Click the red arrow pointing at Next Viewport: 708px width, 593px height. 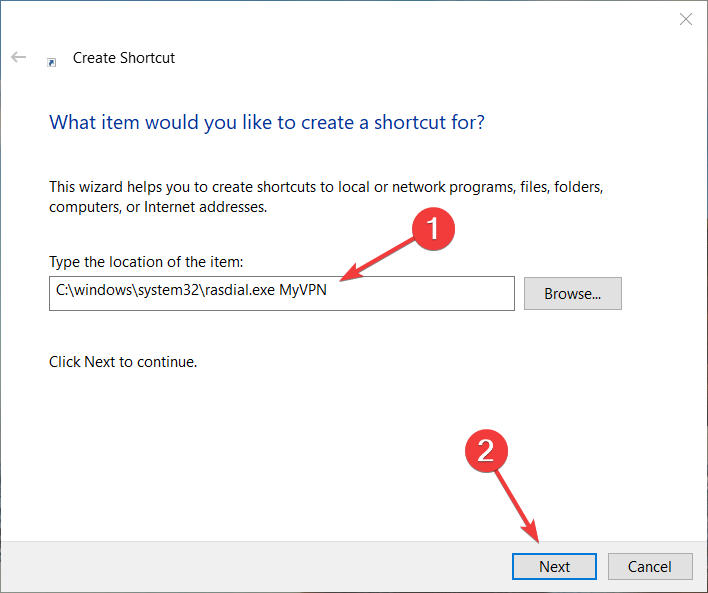click(x=517, y=506)
